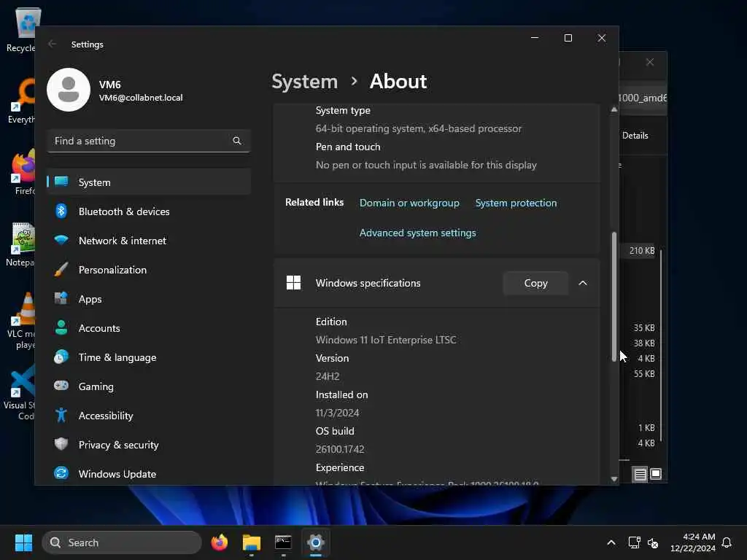
Task: Select the OS build 26100.1742 value
Action: (x=340, y=449)
